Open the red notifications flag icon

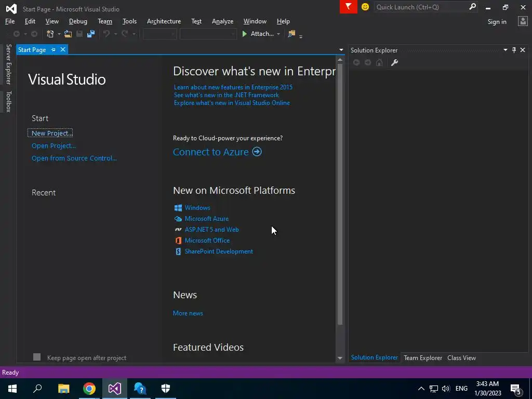[x=349, y=7]
